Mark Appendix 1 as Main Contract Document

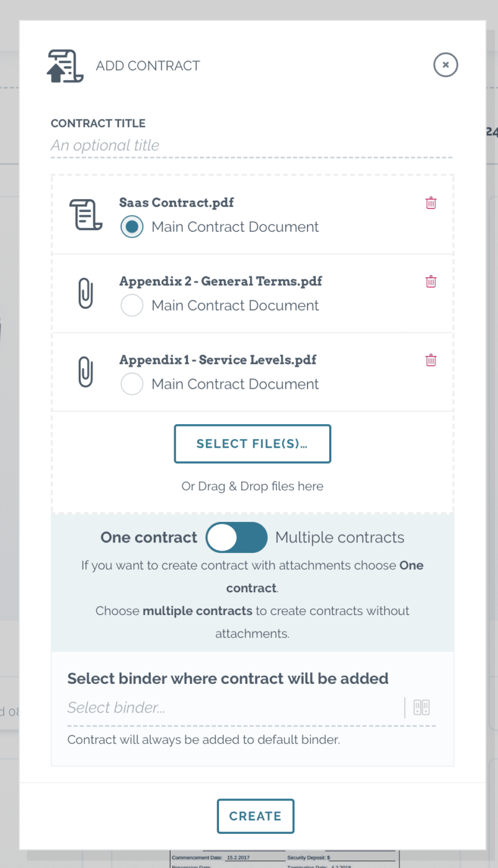point(131,384)
